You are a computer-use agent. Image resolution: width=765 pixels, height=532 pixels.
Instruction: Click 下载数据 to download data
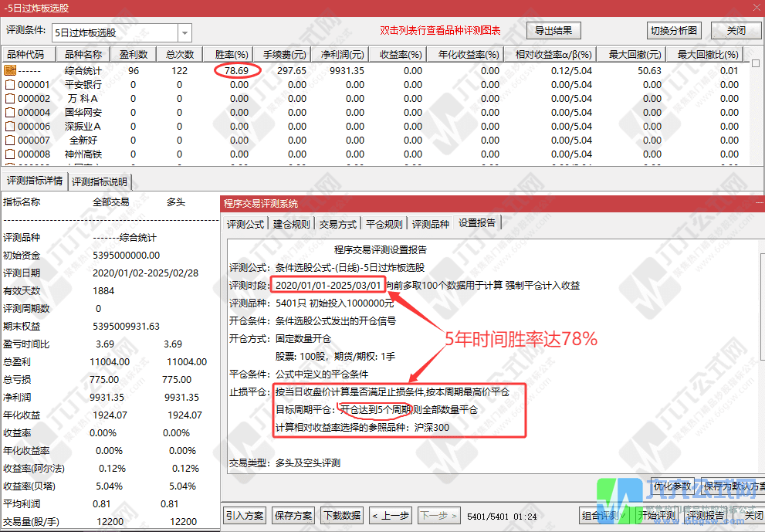(341, 515)
